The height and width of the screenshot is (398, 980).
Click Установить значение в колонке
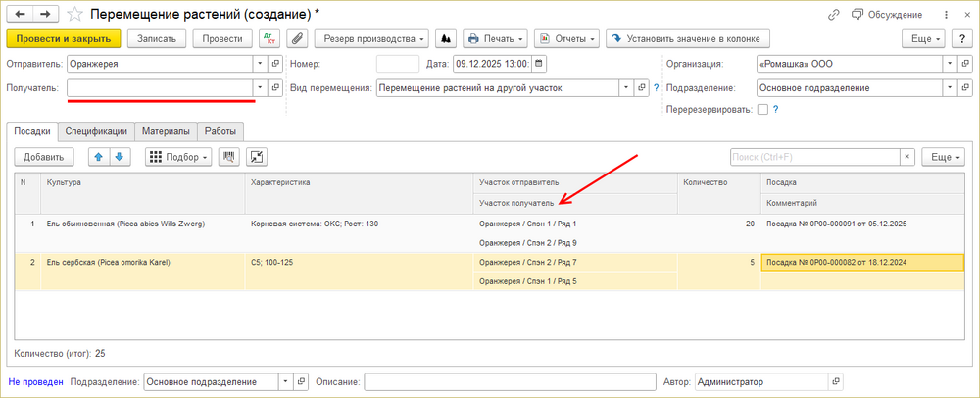click(x=688, y=39)
